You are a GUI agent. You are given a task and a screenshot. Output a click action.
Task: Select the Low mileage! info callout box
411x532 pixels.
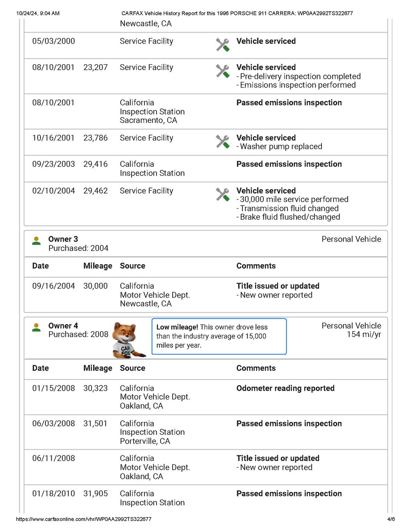[x=219, y=336]
